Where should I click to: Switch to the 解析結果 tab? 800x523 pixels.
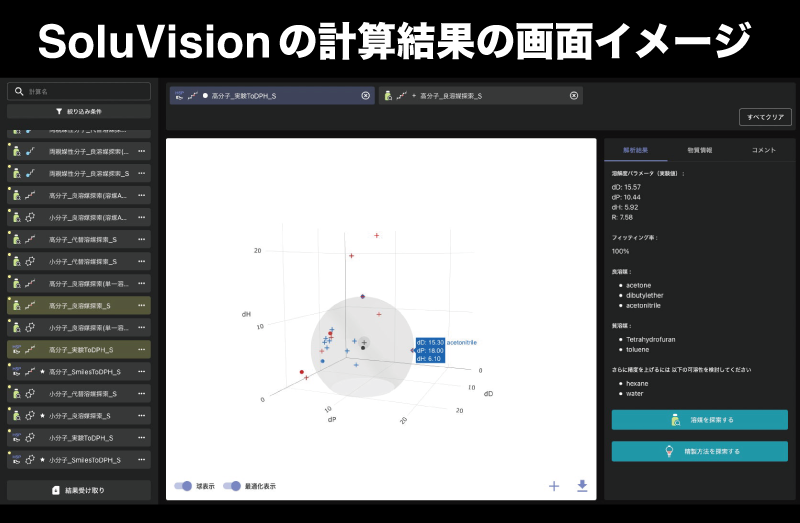pos(636,150)
